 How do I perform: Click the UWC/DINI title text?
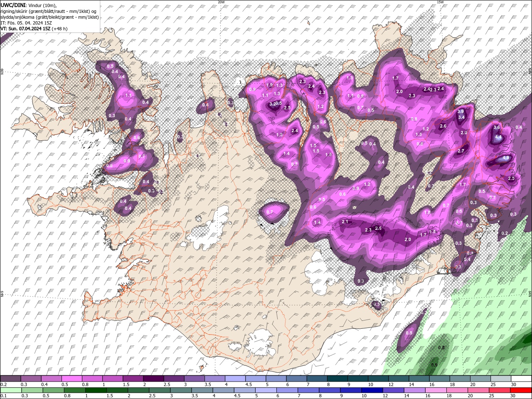click(x=13, y=5)
